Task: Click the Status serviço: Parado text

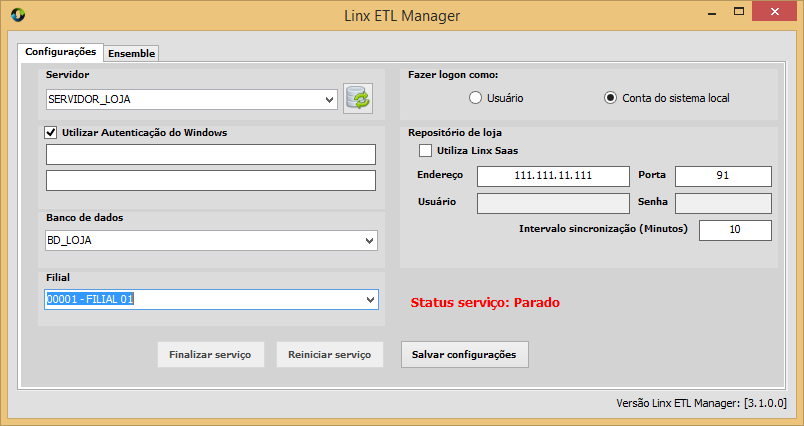Action: 485,302
